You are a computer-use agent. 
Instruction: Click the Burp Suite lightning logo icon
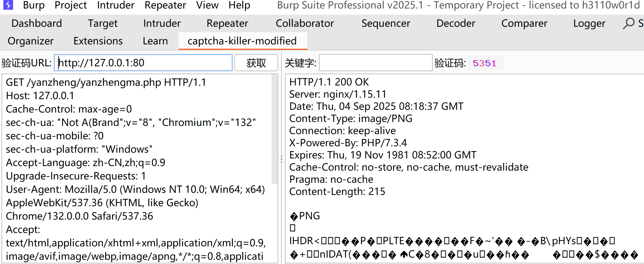point(8,5)
